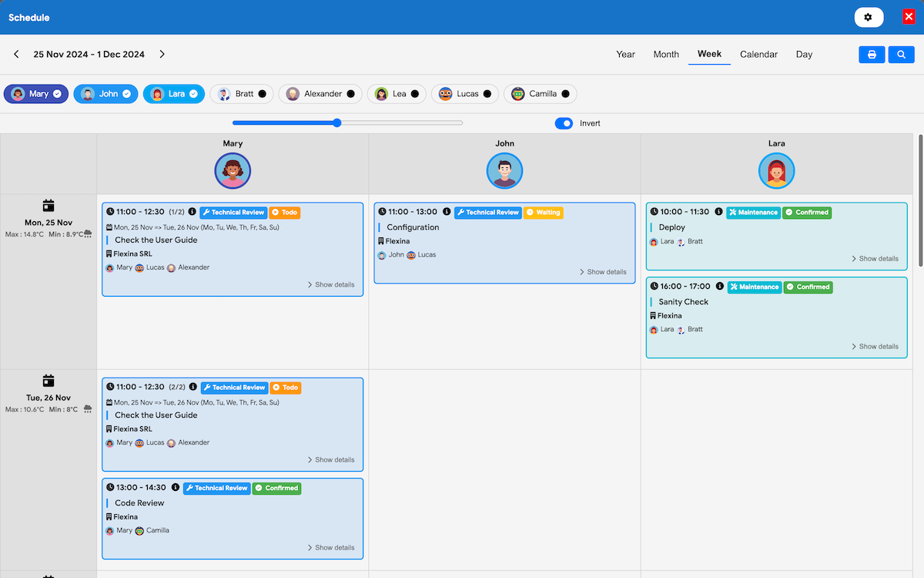Click Mary's avatar in column header
Viewport: 924px width, 578px height.
[233, 171]
